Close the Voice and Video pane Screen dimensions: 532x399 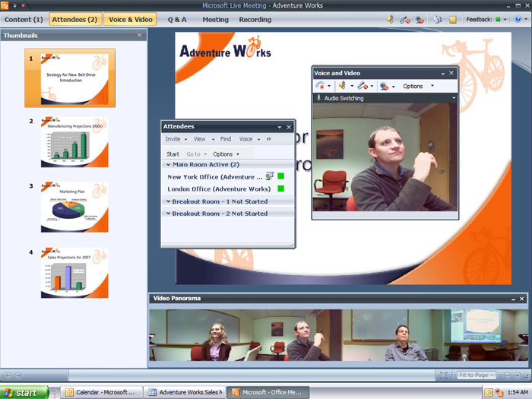click(x=451, y=73)
